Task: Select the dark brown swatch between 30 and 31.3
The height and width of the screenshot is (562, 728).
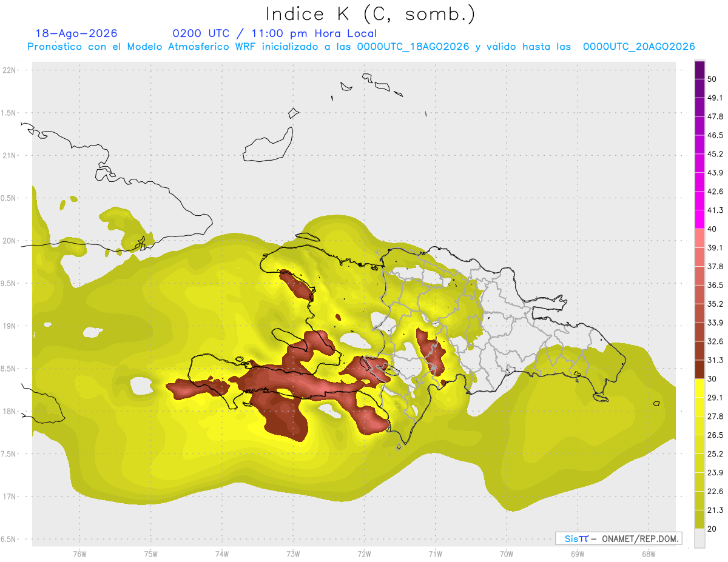Action: coord(699,370)
